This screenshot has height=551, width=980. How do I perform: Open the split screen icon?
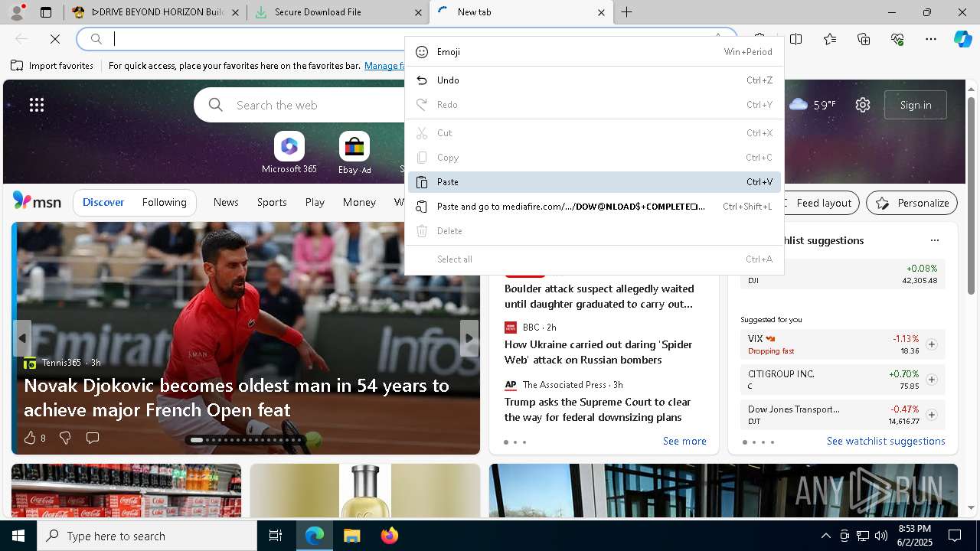pos(796,39)
